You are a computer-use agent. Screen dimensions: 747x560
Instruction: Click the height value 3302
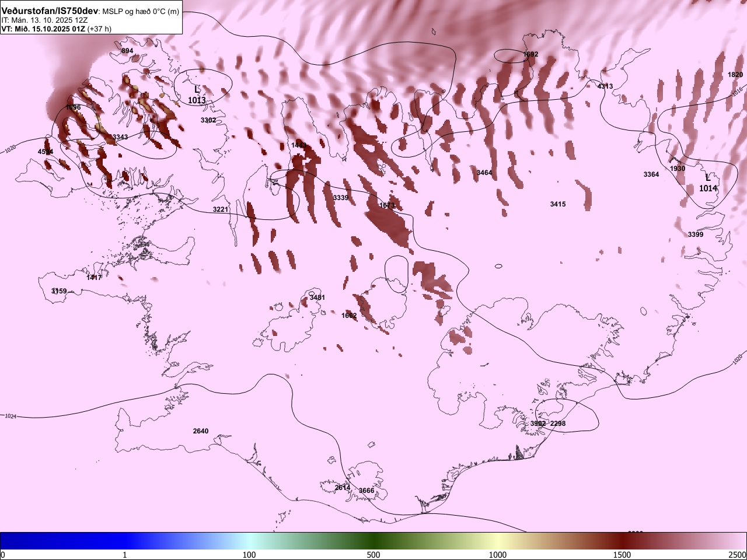[208, 120]
